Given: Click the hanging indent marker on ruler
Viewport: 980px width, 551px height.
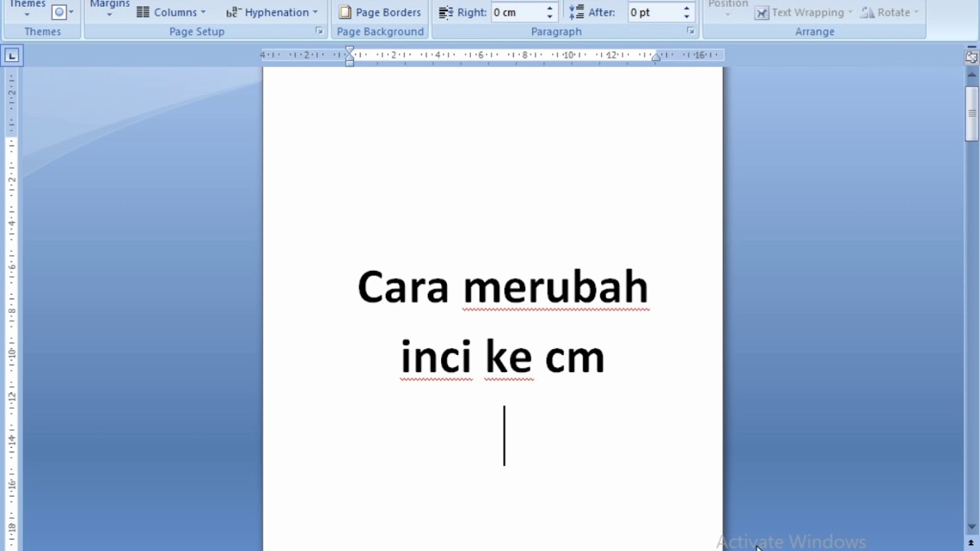Looking at the screenshot, I should [x=350, y=57].
